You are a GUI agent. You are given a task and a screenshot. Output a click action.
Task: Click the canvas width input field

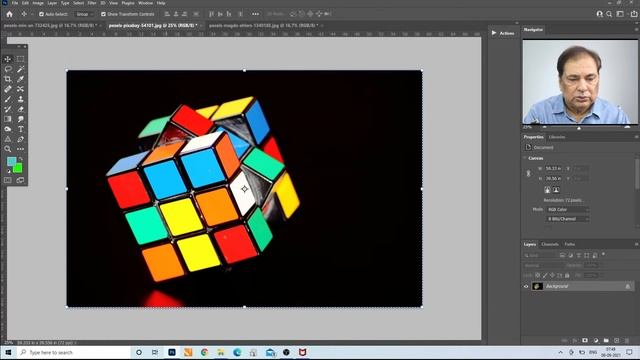tap(553, 168)
